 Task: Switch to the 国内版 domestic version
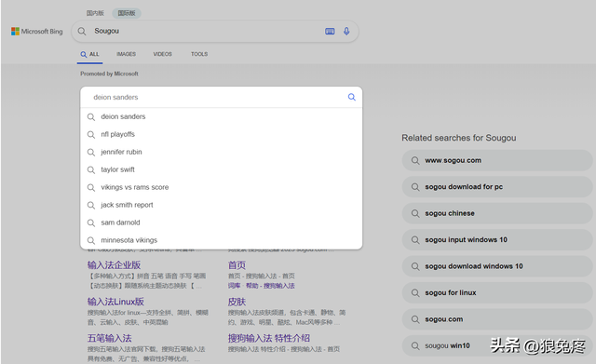tap(95, 13)
